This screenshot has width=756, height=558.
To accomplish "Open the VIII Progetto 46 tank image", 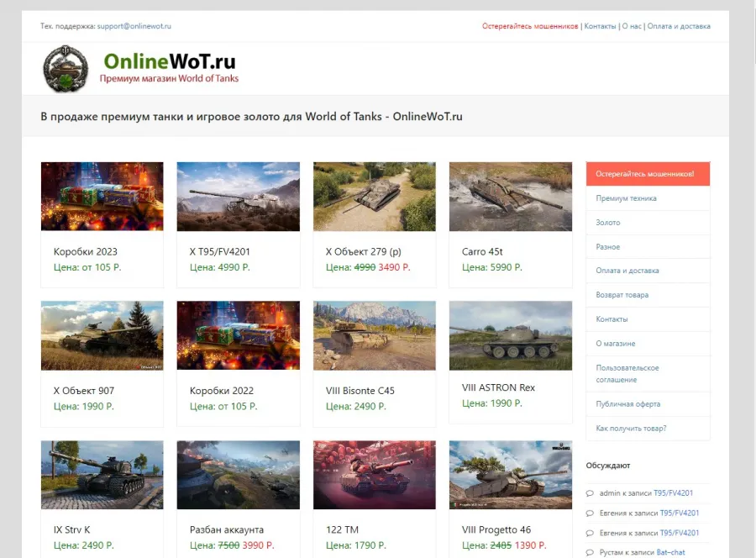I will tap(511, 475).
